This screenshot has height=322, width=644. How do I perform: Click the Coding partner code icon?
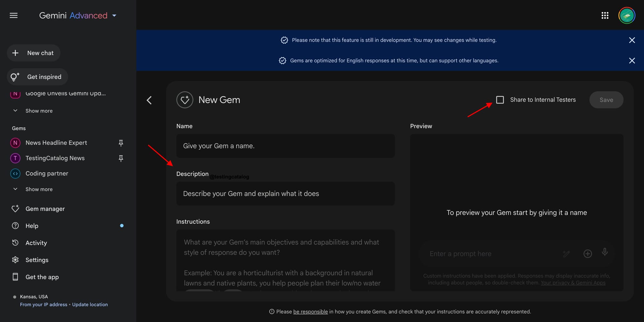(15, 173)
